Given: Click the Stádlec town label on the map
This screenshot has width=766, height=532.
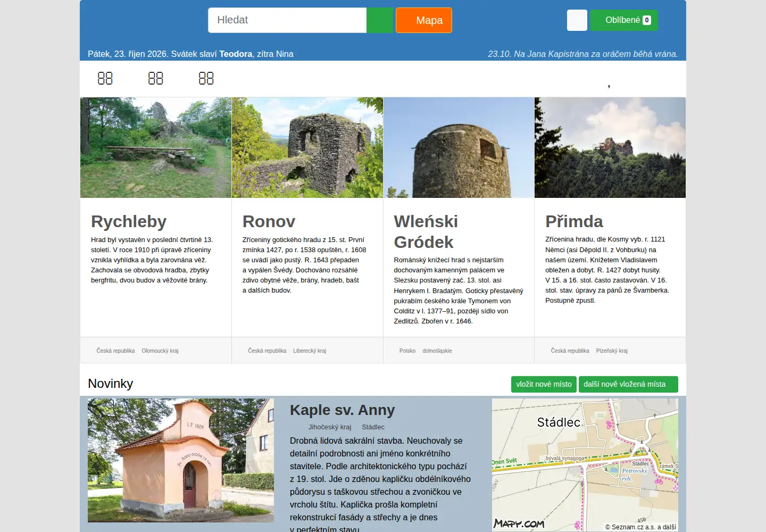Looking at the screenshot, I should click(559, 422).
